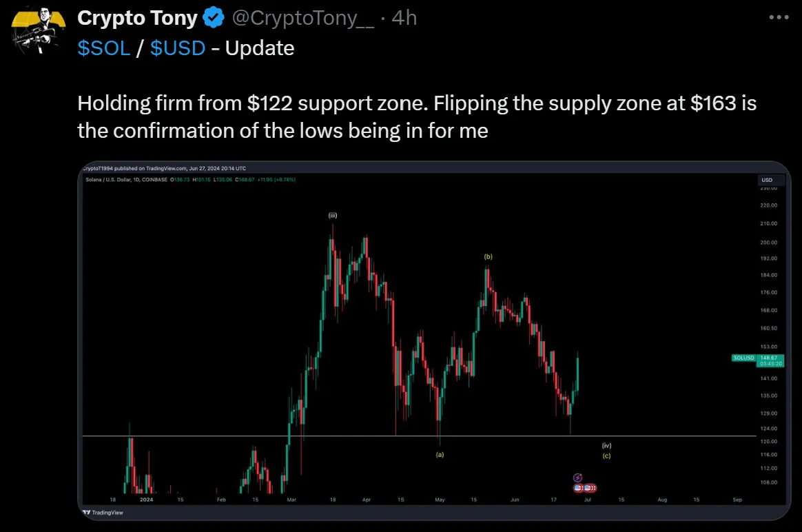Click the (iii) wave label on chart
The height and width of the screenshot is (532, 802).
point(333,216)
